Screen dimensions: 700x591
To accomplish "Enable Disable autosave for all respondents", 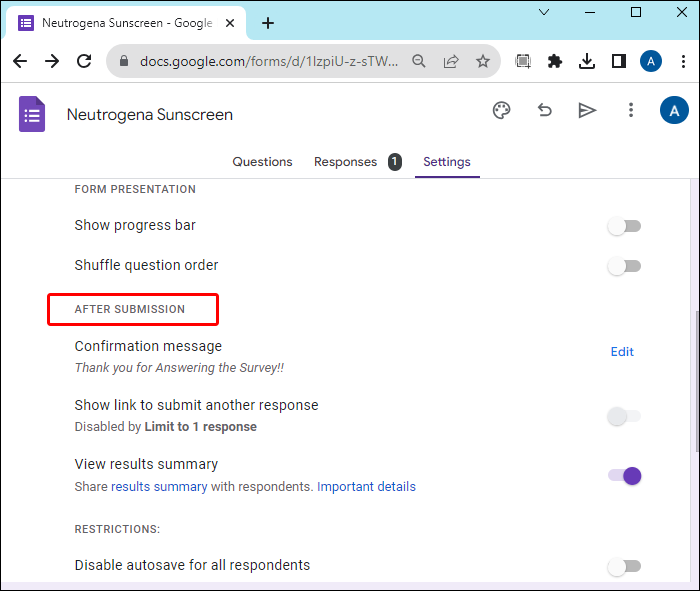I will click(624, 566).
